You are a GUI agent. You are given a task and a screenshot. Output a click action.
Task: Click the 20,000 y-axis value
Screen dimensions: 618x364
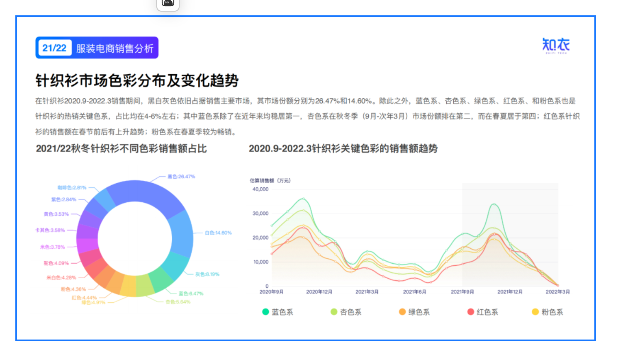pos(260,238)
